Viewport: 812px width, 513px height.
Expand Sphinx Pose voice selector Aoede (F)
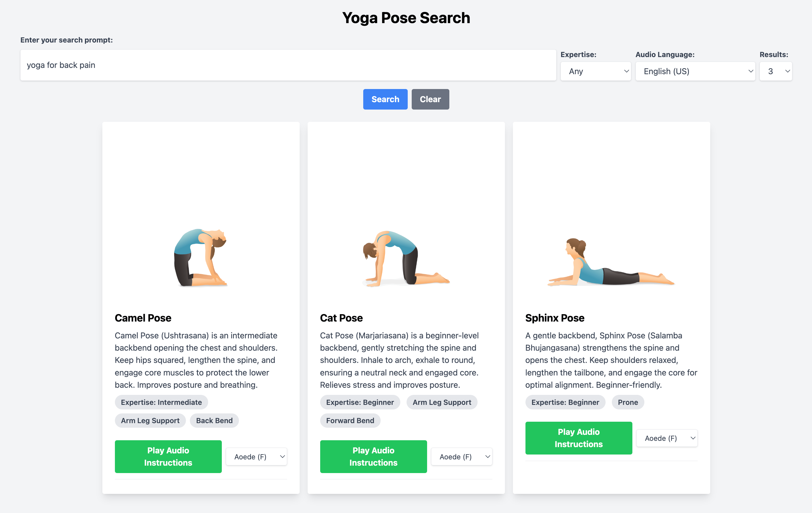(x=667, y=438)
